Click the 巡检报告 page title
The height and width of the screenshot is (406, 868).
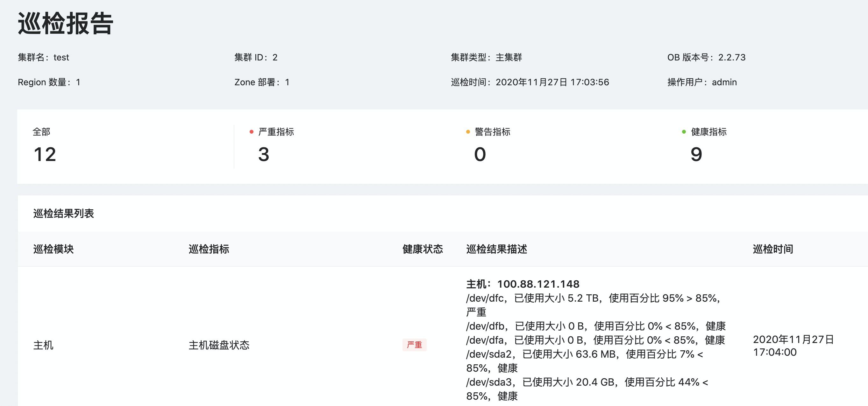click(x=65, y=24)
